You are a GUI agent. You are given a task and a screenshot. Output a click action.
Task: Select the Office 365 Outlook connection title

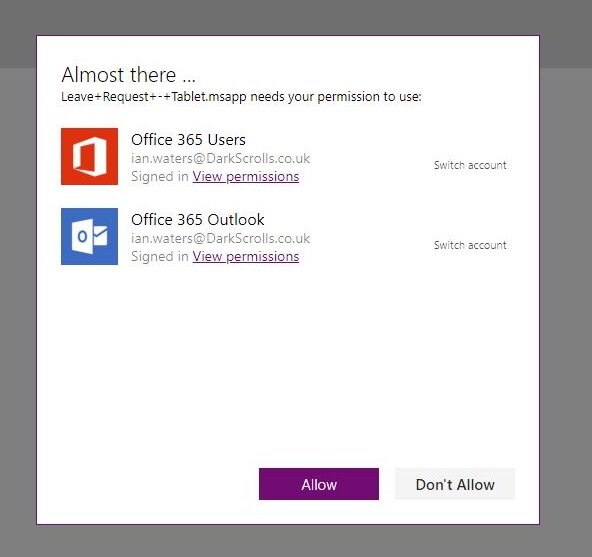point(198,220)
